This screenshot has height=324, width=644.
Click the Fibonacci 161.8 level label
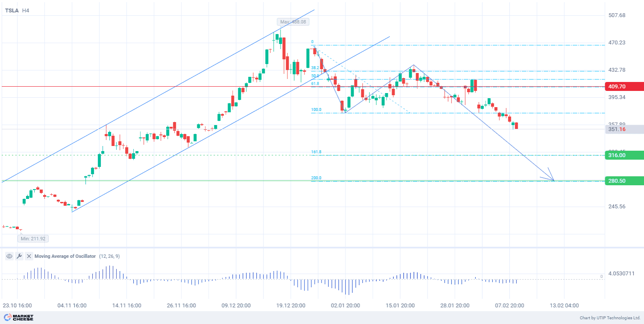(x=316, y=152)
